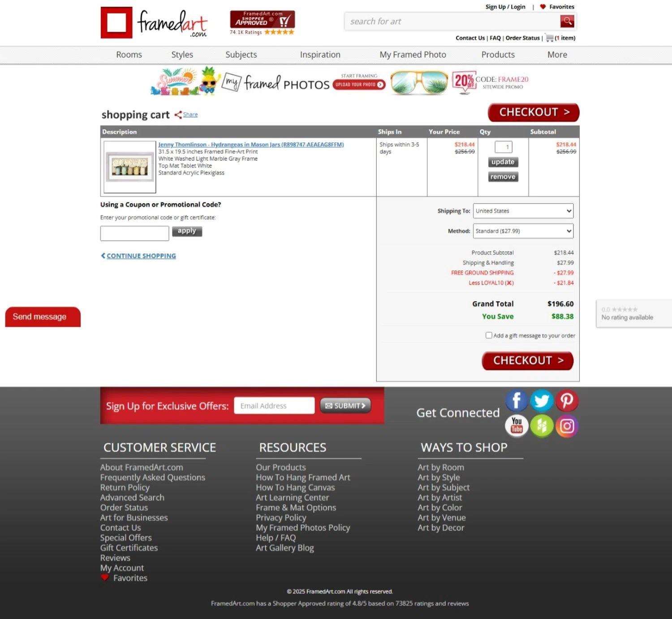Remove the LOYAL10 coupon with red X
The image size is (672, 619).
pyautogui.click(x=509, y=283)
